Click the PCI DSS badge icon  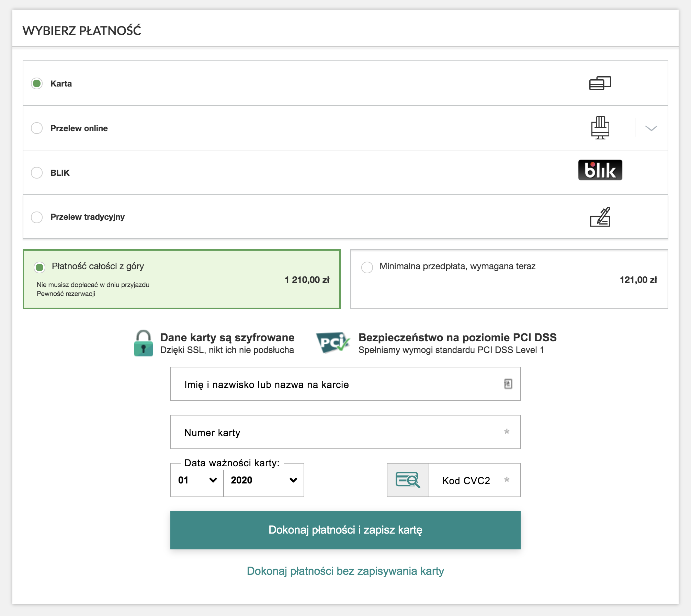(x=332, y=342)
